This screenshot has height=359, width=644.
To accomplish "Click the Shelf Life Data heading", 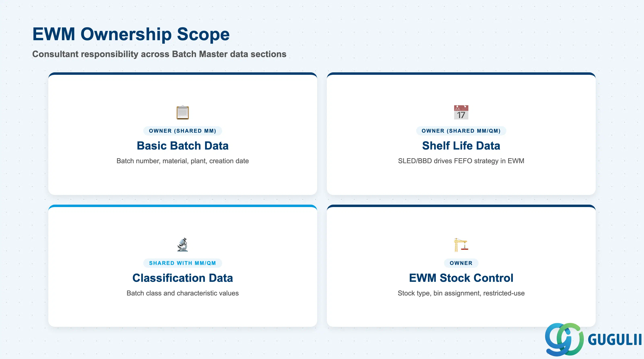I will [x=461, y=146].
